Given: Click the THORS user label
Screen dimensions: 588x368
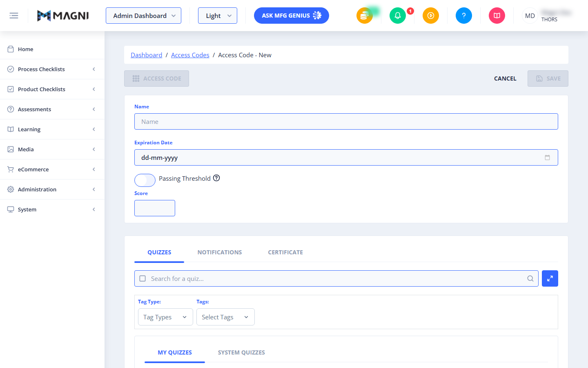Looking at the screenshot, I should tap(549, 20).
